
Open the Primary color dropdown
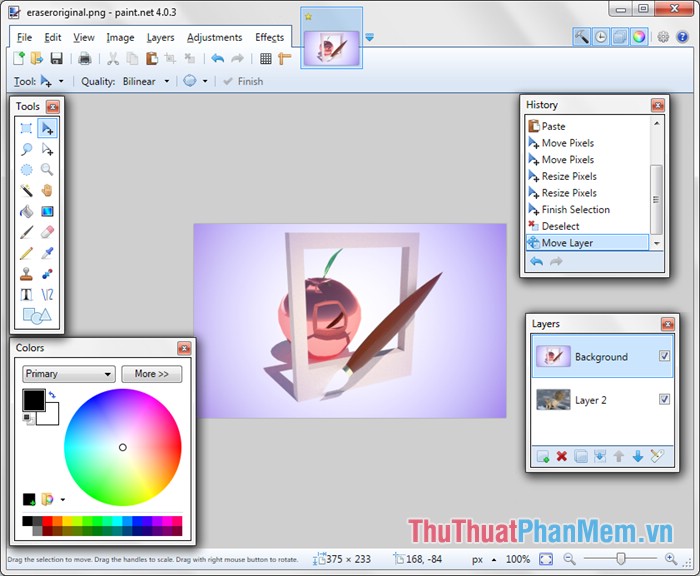[x=69, y=374]
